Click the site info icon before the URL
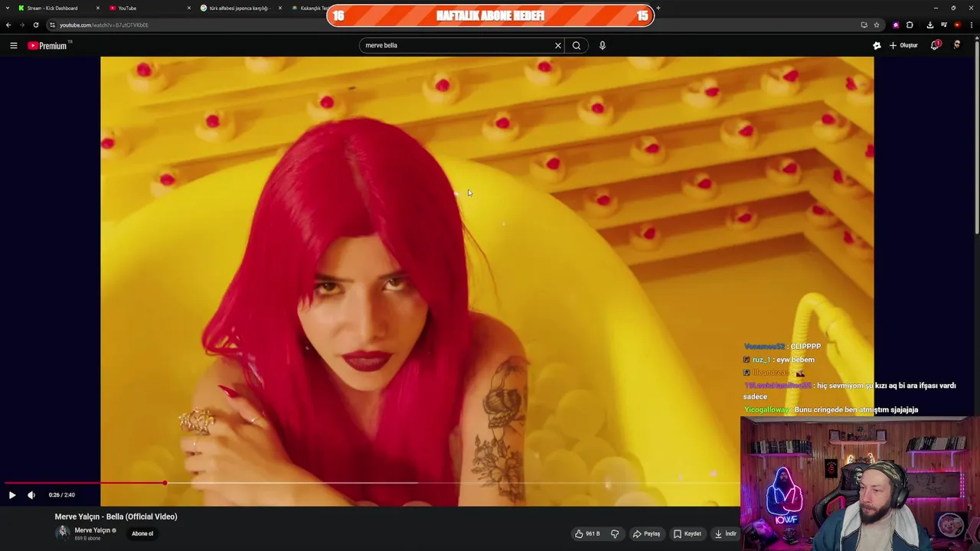980x551 pixels. (52, 24)
